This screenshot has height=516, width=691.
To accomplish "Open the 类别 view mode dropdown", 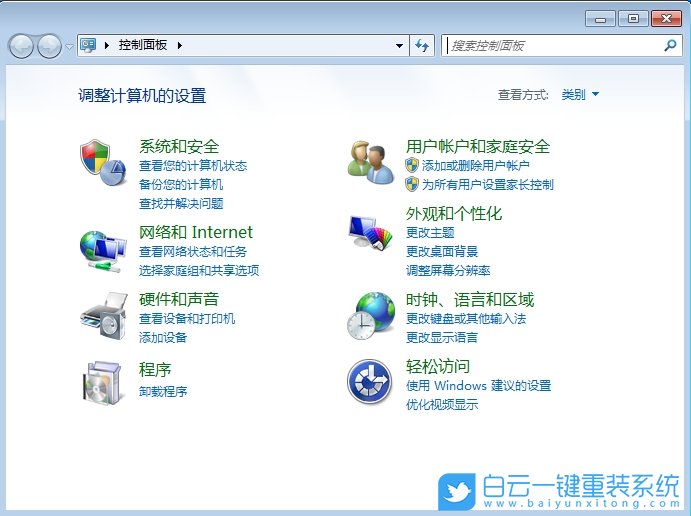I will [580, 94].
